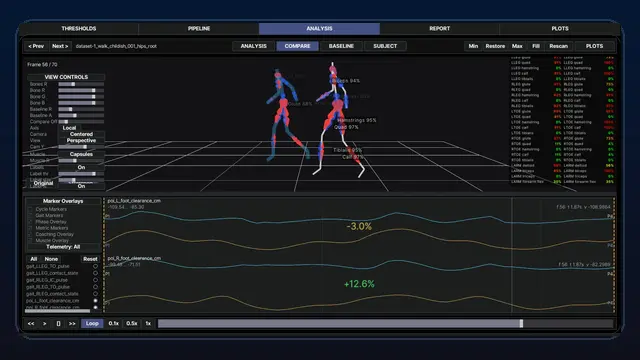640x360 pixels.
Task: Change View mode from Perspective
Action: 81,140
